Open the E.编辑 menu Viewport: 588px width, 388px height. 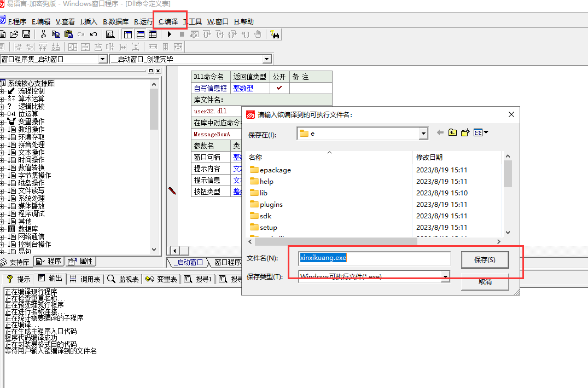click(x=41, y=22)
